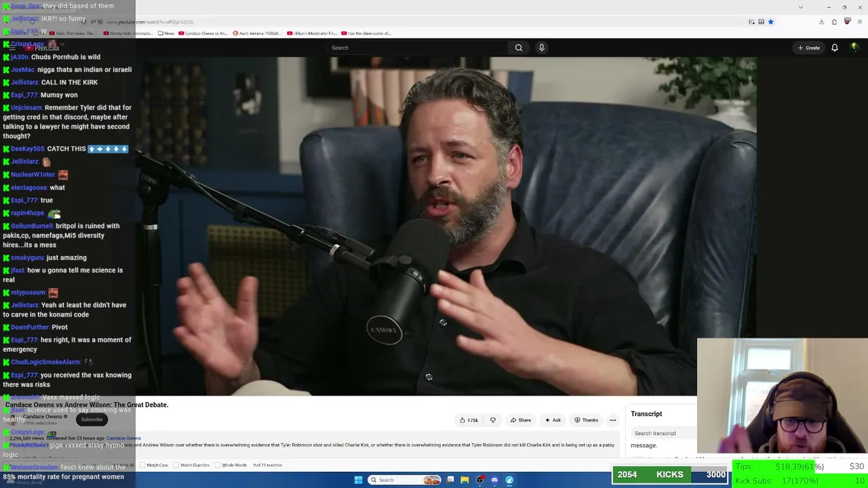
Task: Open the News bookmarks folder
Action: [x=165, y=33]
